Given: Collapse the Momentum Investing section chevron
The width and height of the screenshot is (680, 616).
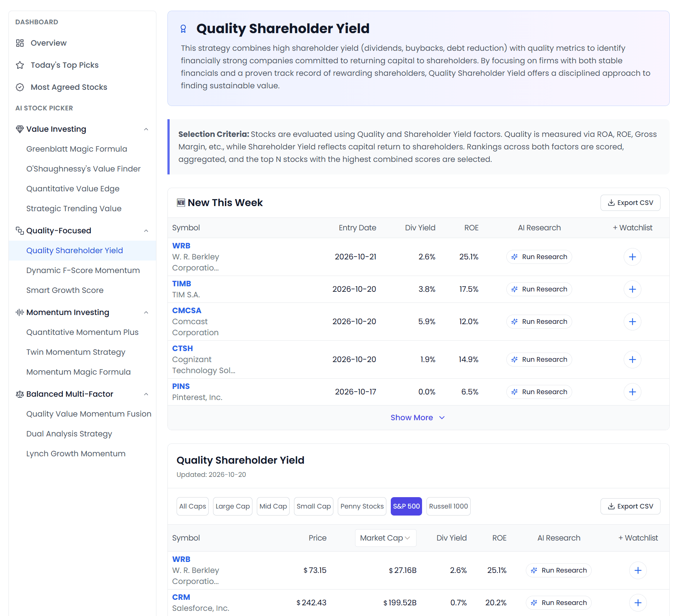Looking at the screenshot, I should click(x=146, y=312).
